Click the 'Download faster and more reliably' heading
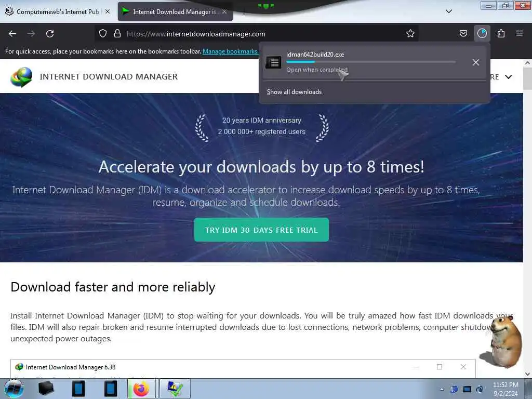 113,287
